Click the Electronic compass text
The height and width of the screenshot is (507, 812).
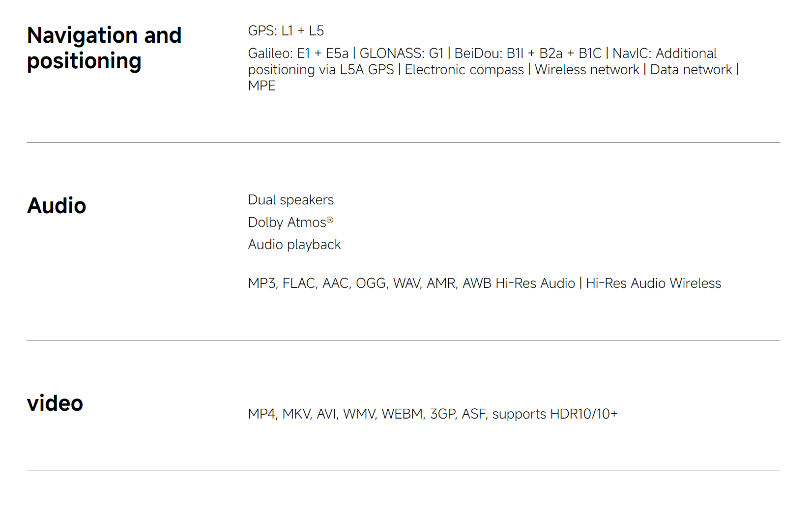click(464, 70)
